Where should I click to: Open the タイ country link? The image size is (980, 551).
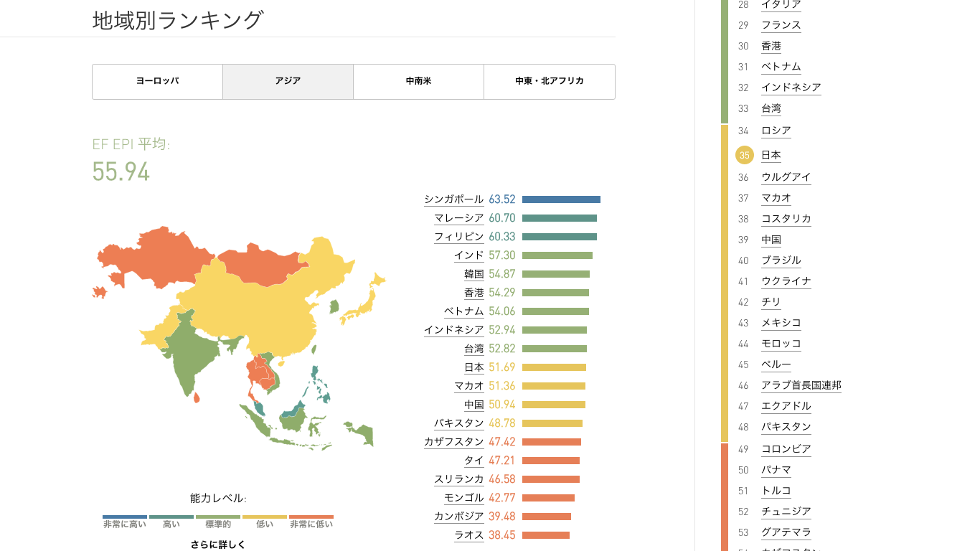pos(474,461)
